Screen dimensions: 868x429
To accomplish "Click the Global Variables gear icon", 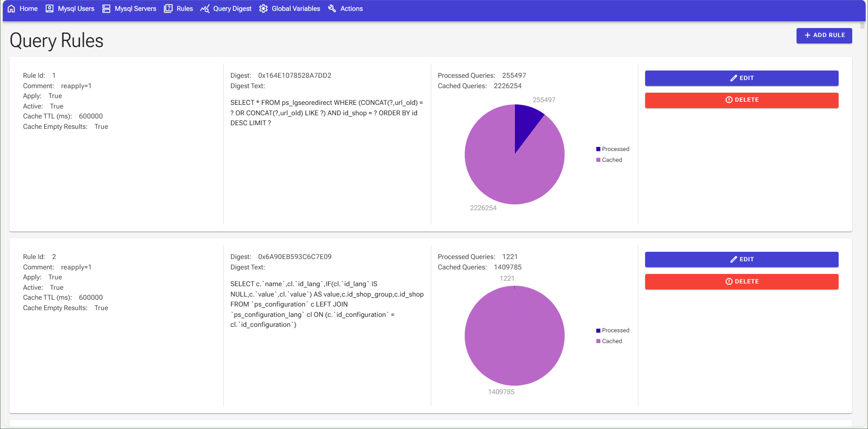I will coord(263,8).
